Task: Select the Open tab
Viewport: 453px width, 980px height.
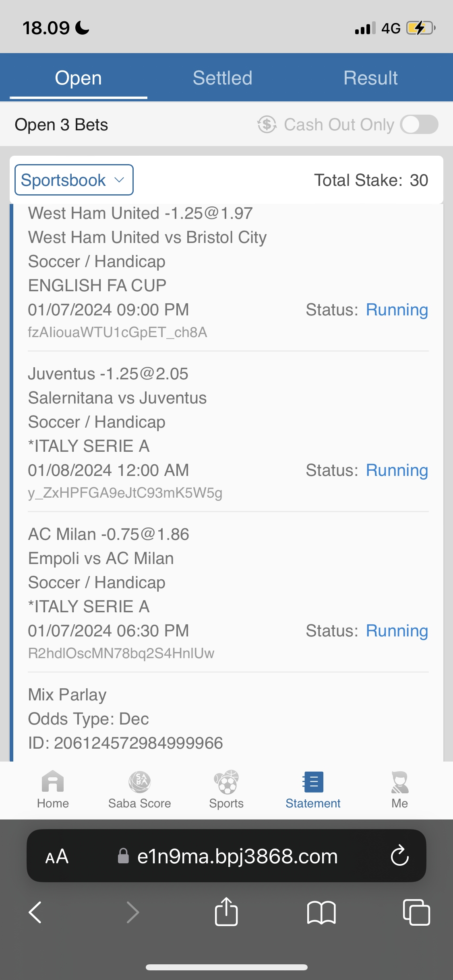Action: (x=79, y=78)
